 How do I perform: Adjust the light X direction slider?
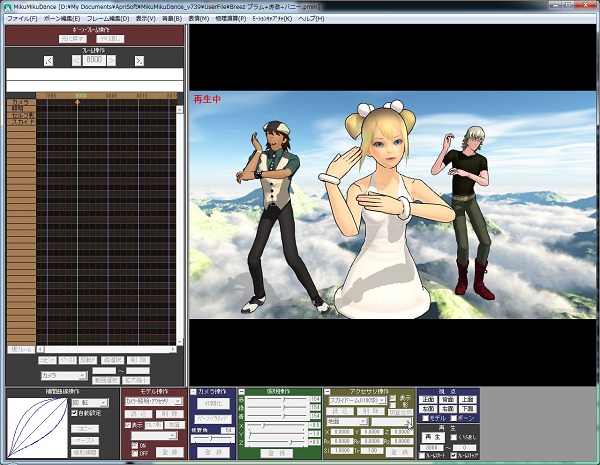coord(276,425)
